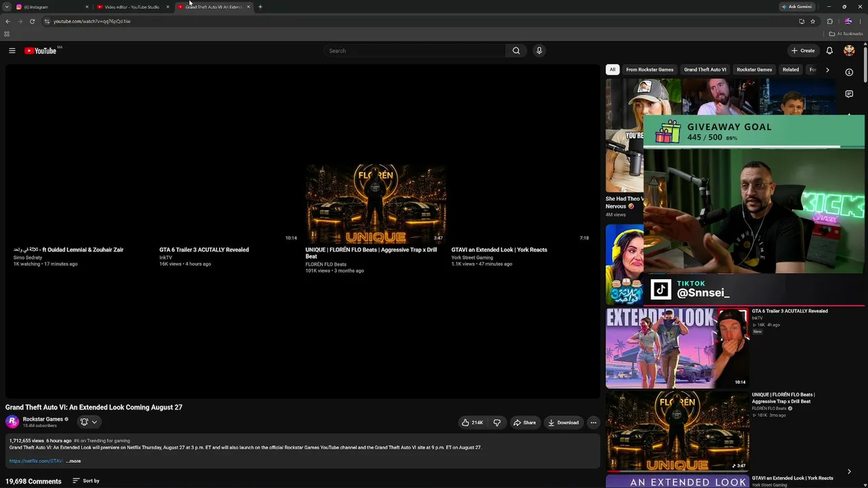868x488 pixels.
Task: Open the ft Ouidad Lemniai & Zouhair Zair endscreen video
Action: (68, 249)
